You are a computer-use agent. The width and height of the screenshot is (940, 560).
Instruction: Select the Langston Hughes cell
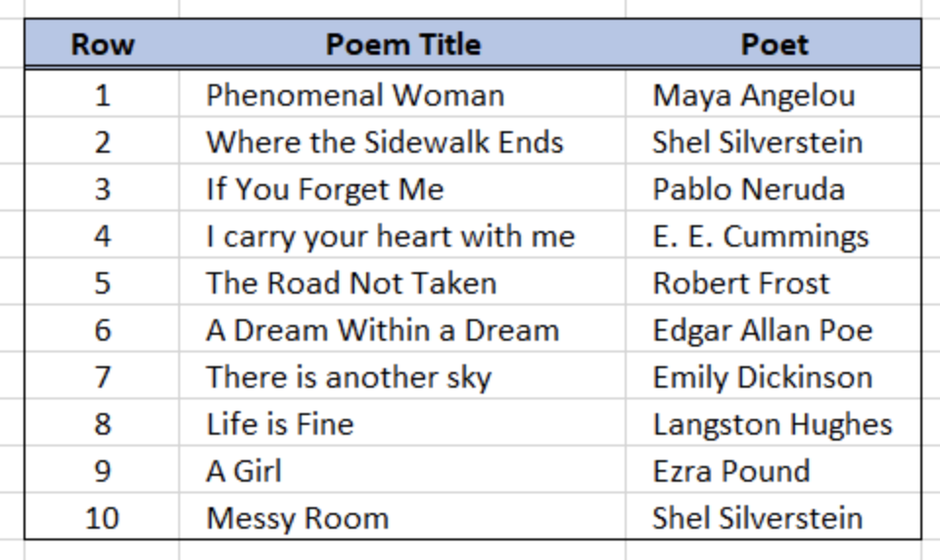tap(774, 423)
